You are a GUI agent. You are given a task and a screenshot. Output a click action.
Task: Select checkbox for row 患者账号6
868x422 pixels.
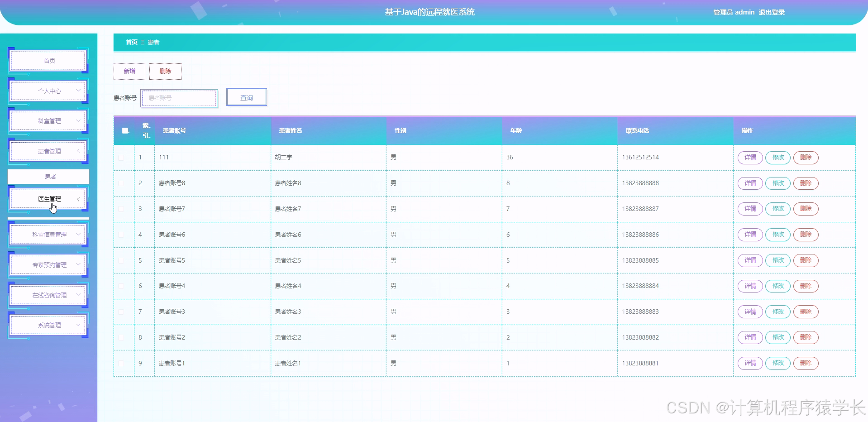point(121,235)
